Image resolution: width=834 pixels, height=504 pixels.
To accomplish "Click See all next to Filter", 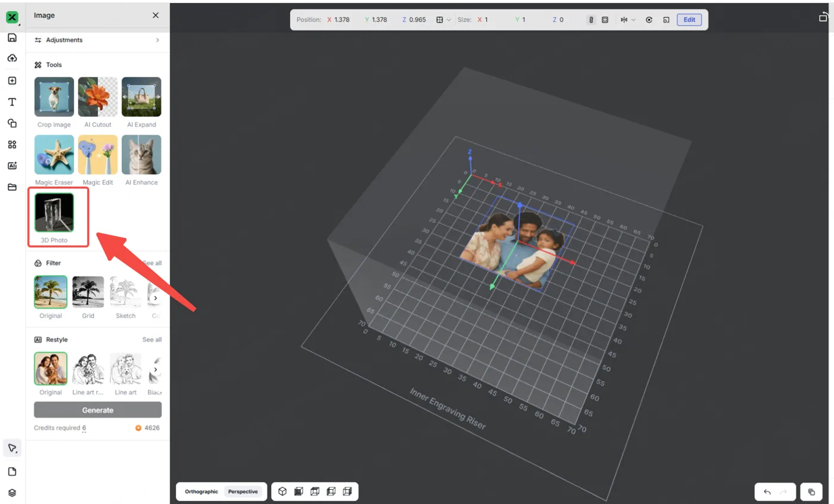I will point(152,263).
